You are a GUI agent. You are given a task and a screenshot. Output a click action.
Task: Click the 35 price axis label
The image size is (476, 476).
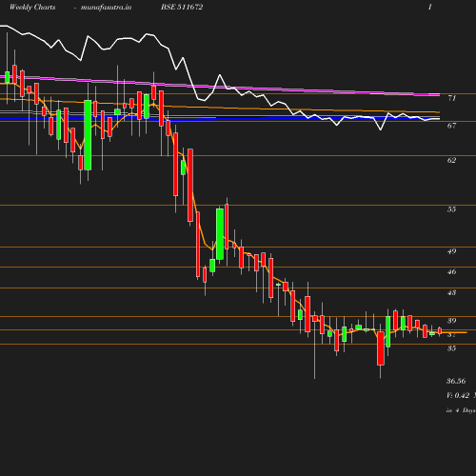452,348
